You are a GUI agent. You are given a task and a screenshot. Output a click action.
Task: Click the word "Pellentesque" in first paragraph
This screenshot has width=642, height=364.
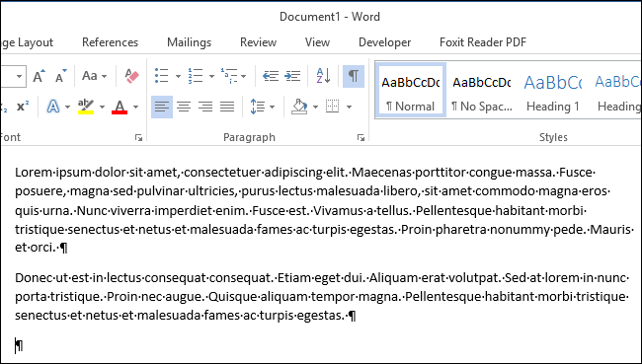[453, 211]
